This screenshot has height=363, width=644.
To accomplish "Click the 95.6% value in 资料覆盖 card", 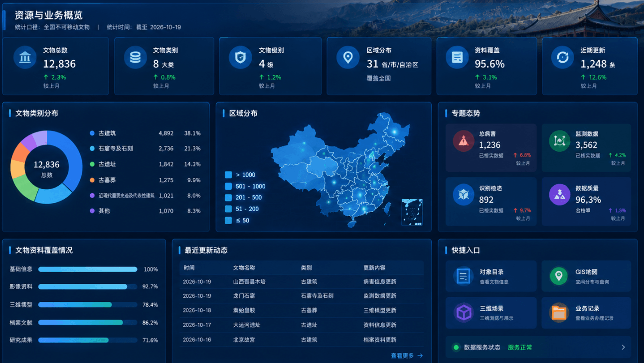I will point(489,64).
